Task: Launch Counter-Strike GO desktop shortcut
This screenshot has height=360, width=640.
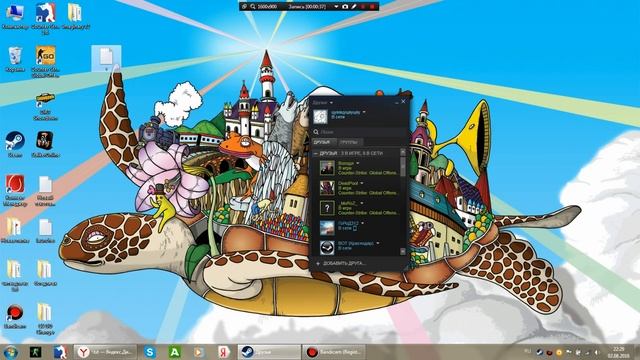Action: [45, 61]
